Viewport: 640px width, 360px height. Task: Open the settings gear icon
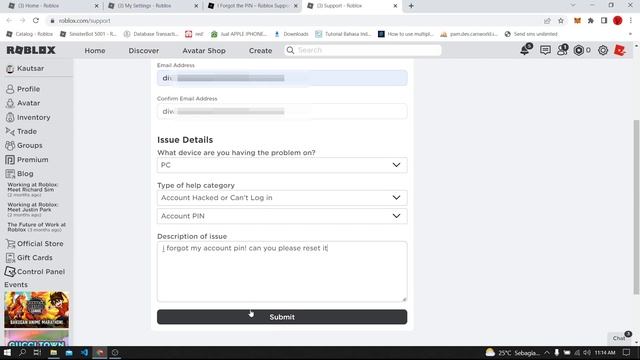tap(603, 50)
